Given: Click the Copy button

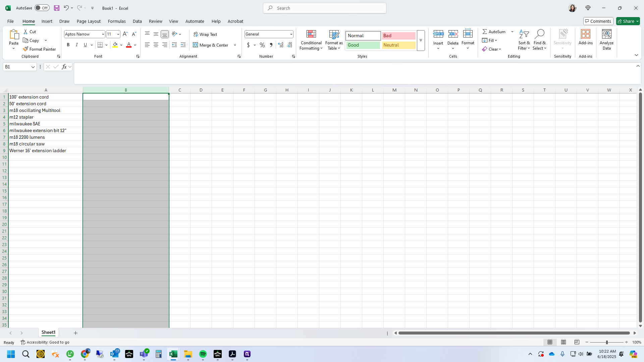Looking at the screenshot, I should (x=31, y=40).
